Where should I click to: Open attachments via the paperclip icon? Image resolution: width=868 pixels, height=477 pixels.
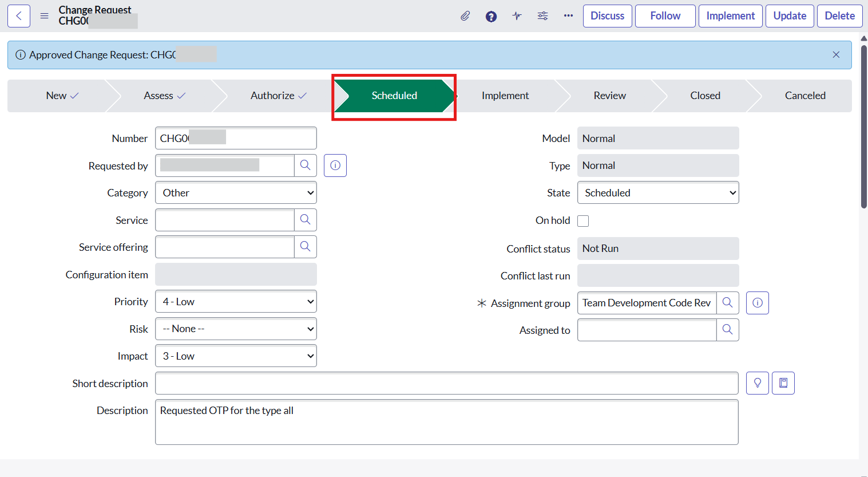(465, 16)
